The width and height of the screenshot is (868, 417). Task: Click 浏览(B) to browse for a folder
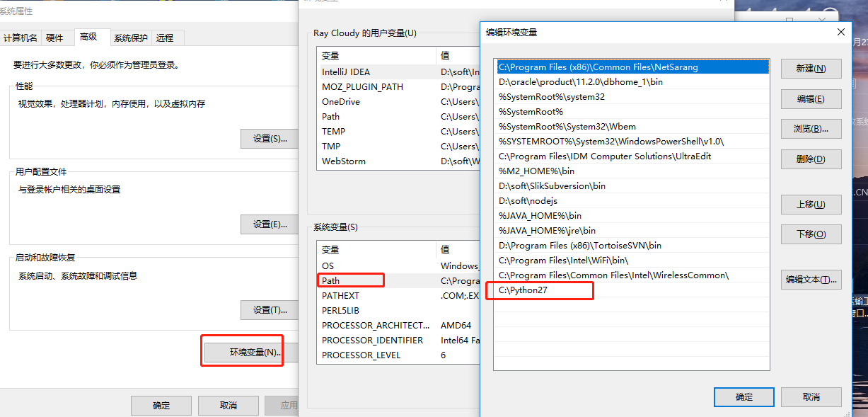click(811, 128)
